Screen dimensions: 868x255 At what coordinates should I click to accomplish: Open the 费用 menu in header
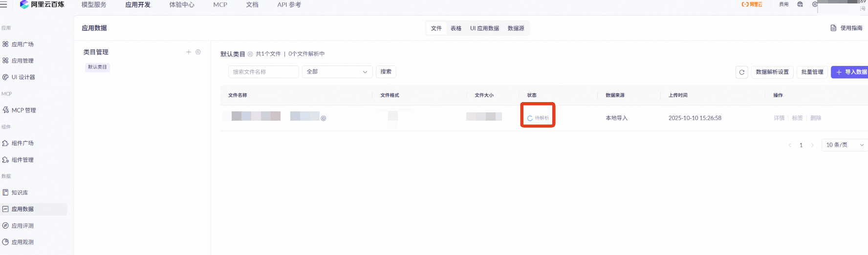tap(784, 4)
